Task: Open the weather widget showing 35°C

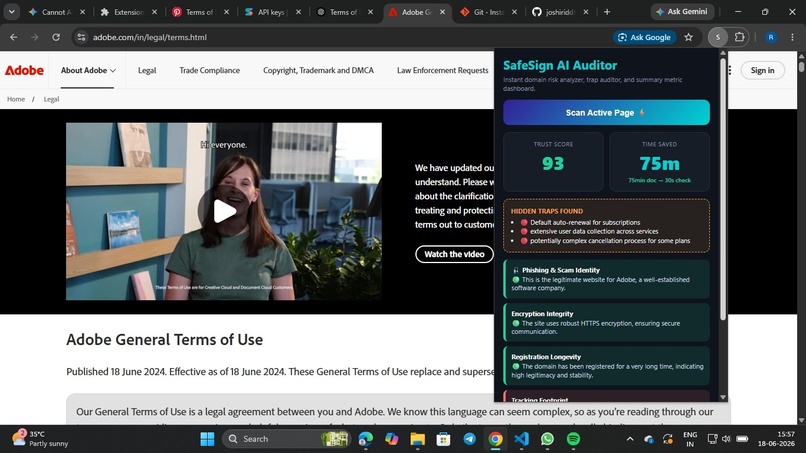Action: point(40,439)
